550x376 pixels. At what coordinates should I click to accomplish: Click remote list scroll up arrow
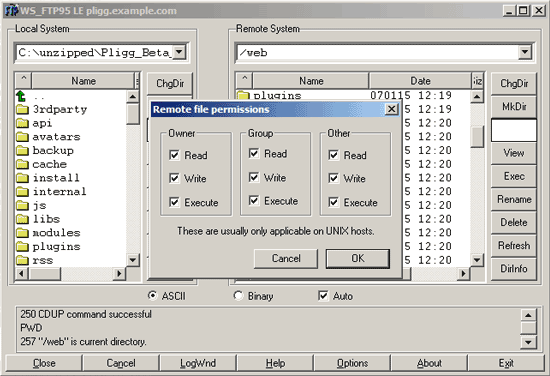point(477,96)
